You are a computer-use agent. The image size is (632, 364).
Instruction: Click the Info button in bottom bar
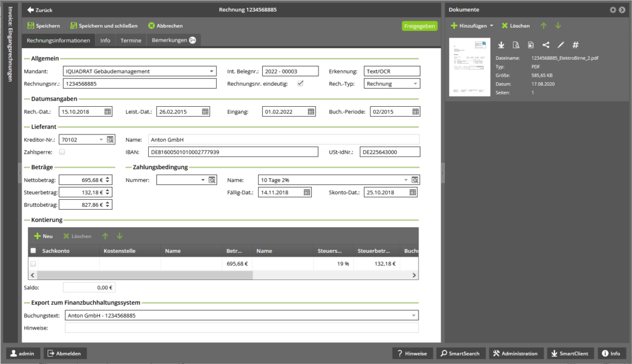point(612,354)
